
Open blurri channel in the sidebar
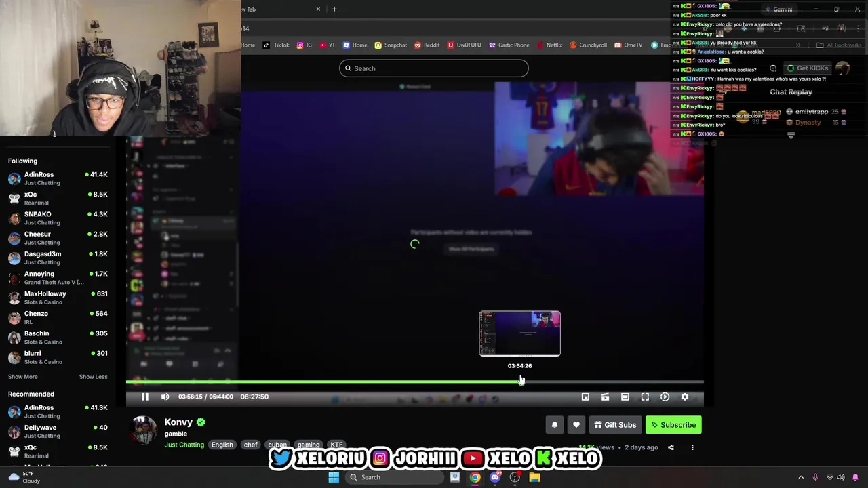[58, 357]
